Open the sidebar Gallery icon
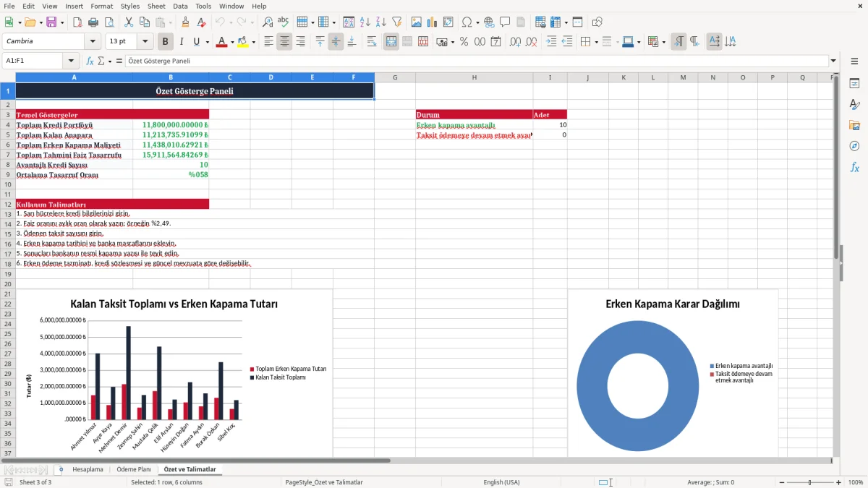868x488 pixels. [x=854, y=126]
